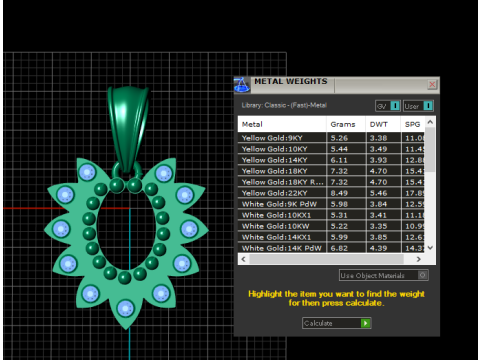Click the 5.46 DWT cell
This screenshot has height=360, width=480.
pos(383,193)
